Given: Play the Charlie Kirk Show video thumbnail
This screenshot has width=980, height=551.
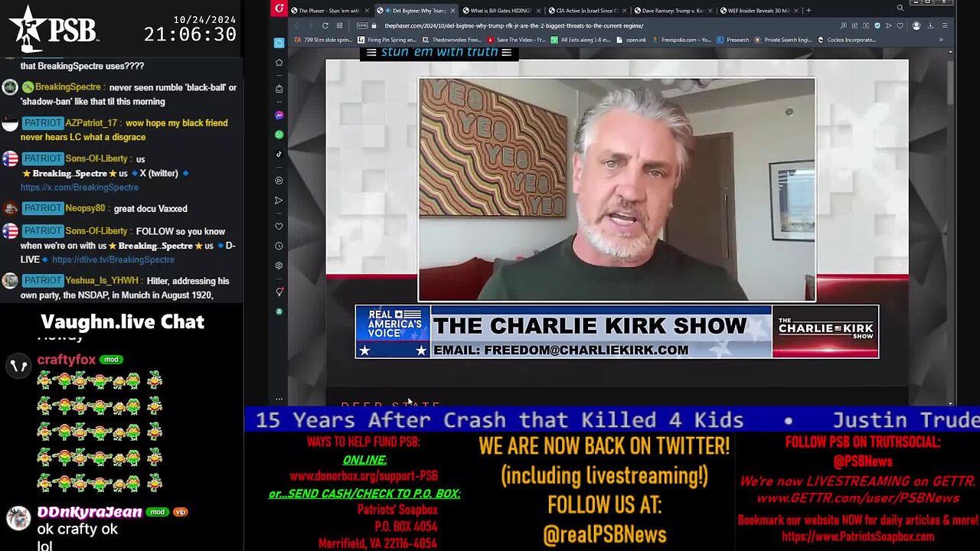Looking at the screenshot, I should coord(616,189).
